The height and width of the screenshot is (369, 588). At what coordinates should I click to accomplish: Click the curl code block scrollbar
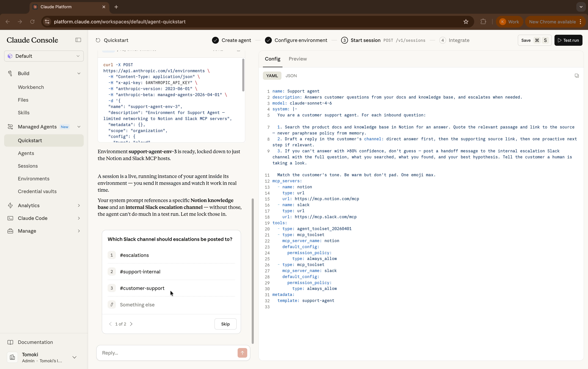pyautogui.click(x=243, y=75)
